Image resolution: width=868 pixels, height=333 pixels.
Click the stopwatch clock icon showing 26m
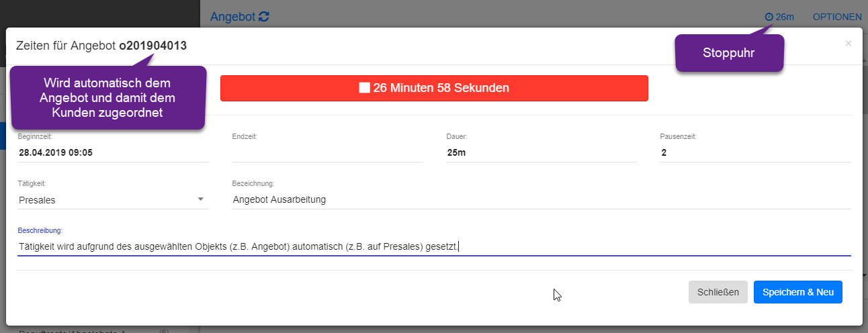[x=769, y=17]
